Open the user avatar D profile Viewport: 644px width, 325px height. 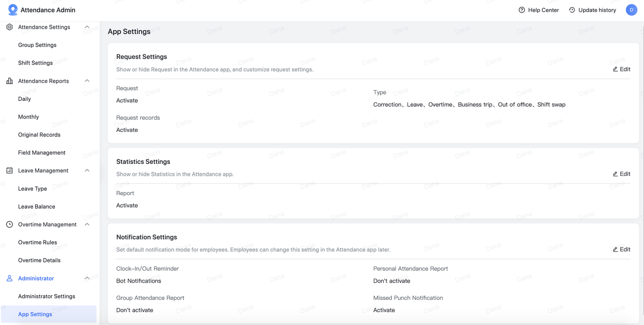click(x=631, y=10)
